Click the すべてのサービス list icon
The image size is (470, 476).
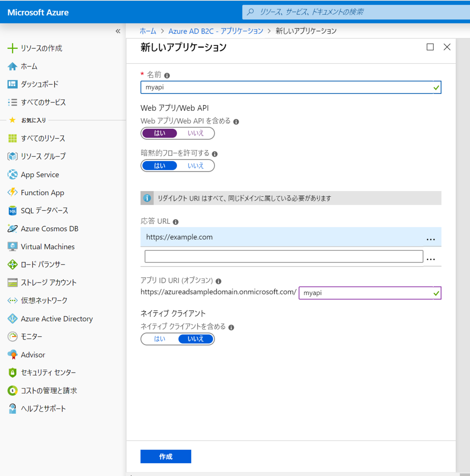(x=12, y=102)
